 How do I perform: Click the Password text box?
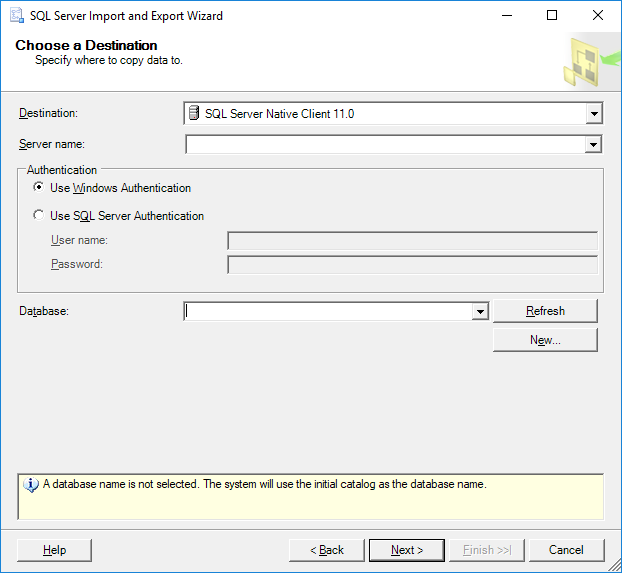click(413, 265)
